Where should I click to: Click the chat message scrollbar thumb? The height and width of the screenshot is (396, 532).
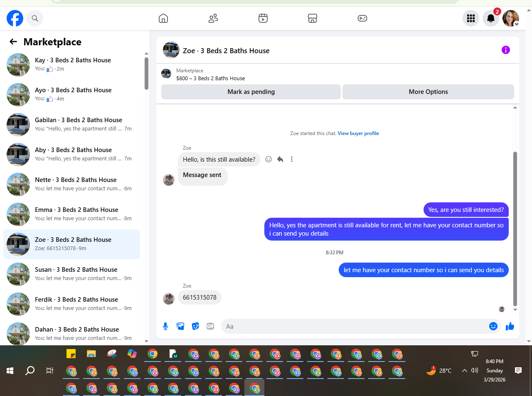(x=515, y=229)
